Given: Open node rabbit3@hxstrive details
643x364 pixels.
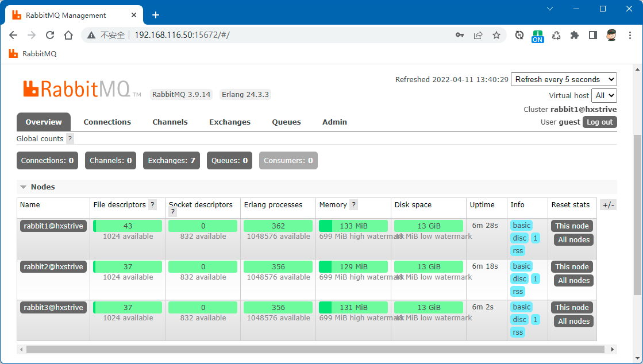Looking at the screenshot, I should pos(53,307).
